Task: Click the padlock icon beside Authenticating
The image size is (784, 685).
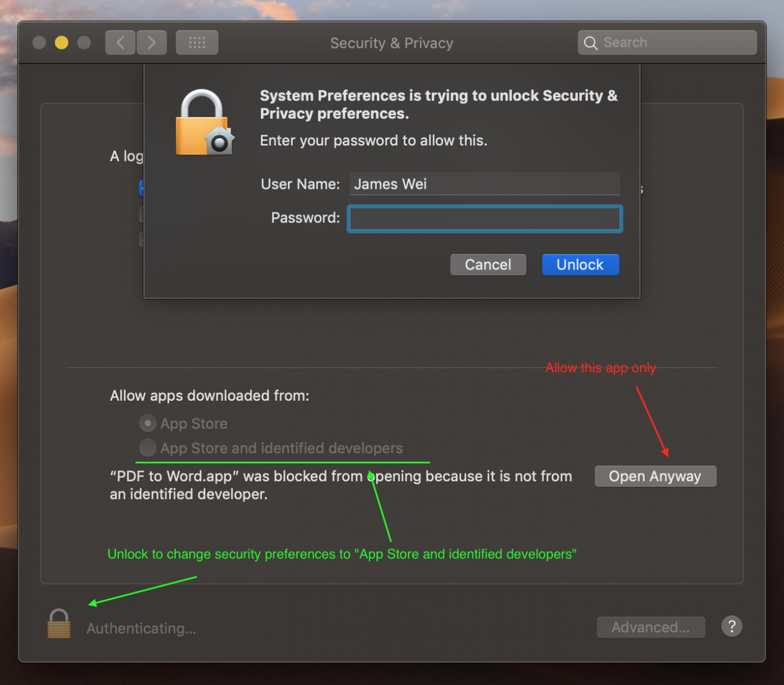Action: pos(59,623)
